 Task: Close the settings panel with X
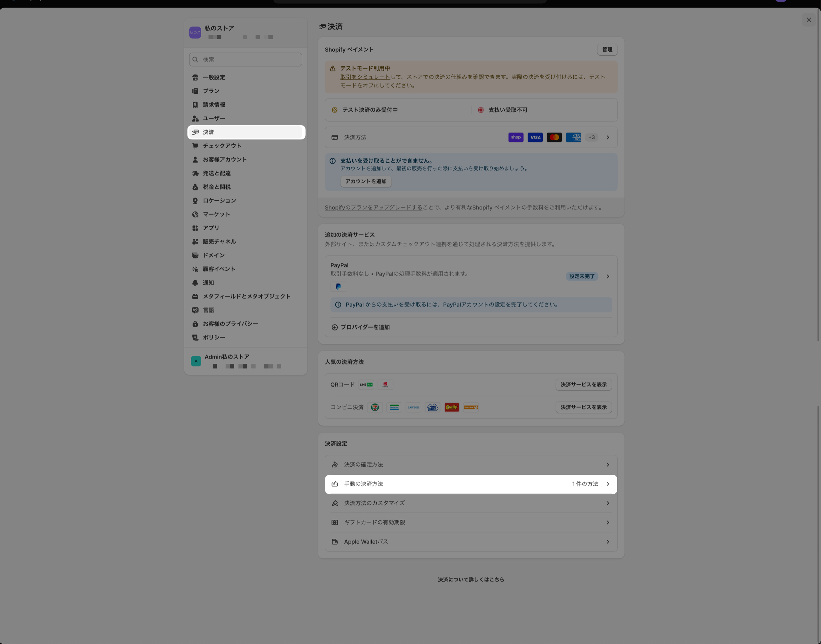coord(809,20)
